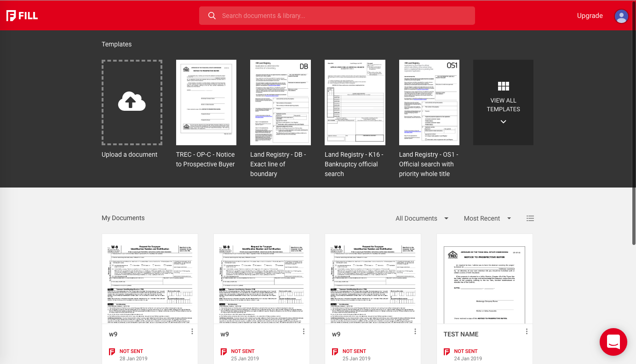Open the user profile avatar
The height and width of the screenshot is (364, 636).
pos(621,16)
